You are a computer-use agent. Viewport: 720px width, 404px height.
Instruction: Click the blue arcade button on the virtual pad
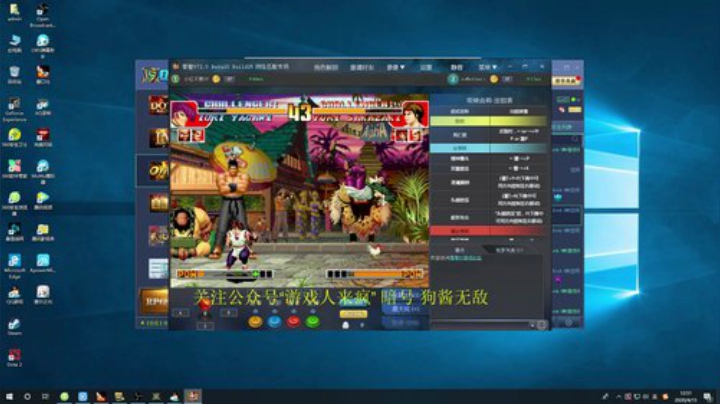click(x=274, y=321)
